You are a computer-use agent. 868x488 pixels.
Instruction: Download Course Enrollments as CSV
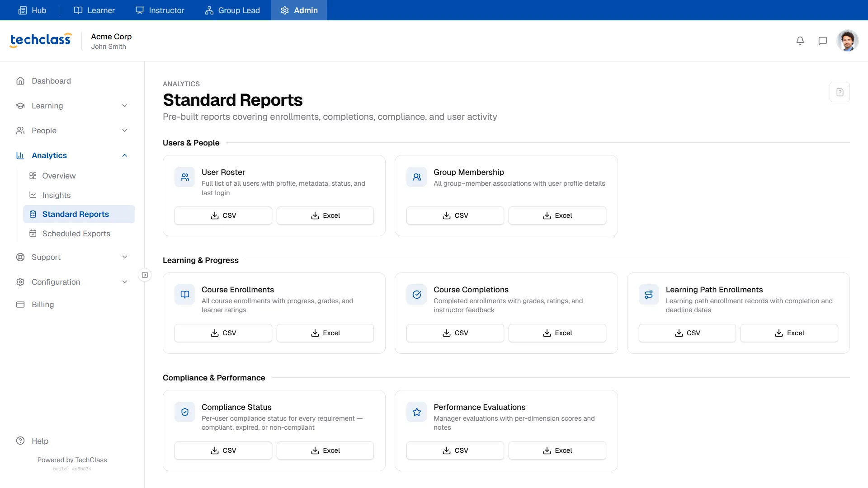coord(223,333)
